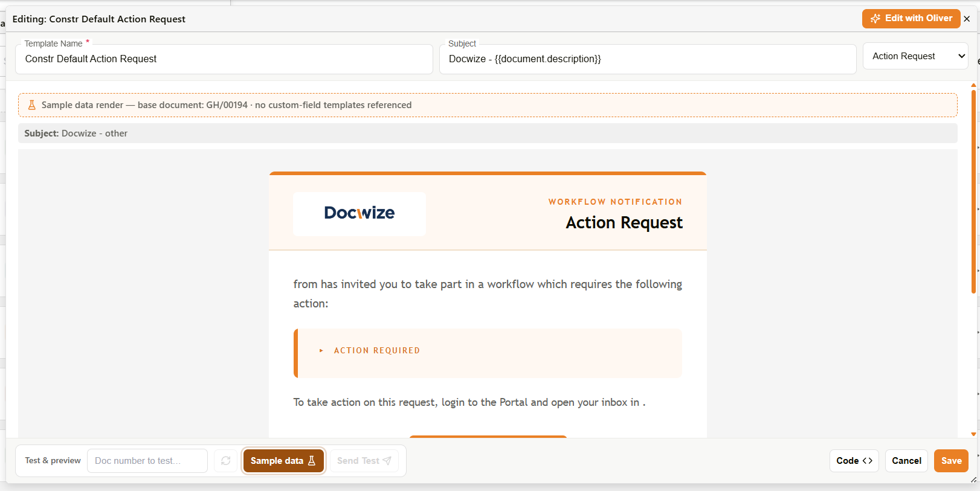980x491 pixels.
Task: Click the refresh preview icon button
Action: 226,461
